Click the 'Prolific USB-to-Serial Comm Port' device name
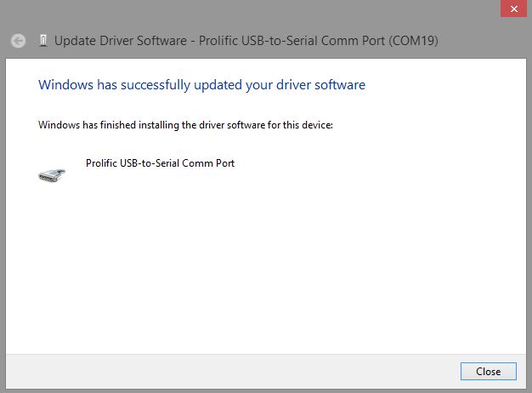This screenshot has width=532, height=393. tap(160, 163)
